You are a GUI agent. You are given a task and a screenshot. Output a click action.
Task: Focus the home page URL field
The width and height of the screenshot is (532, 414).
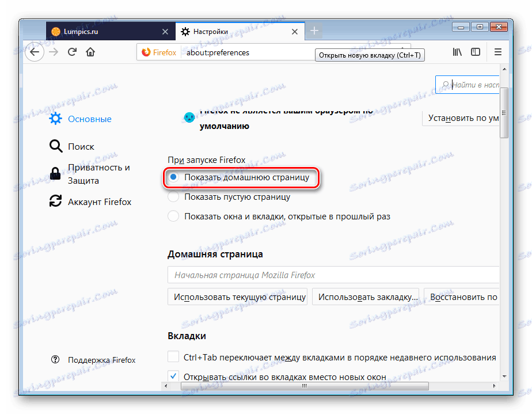tap(333, 275)
